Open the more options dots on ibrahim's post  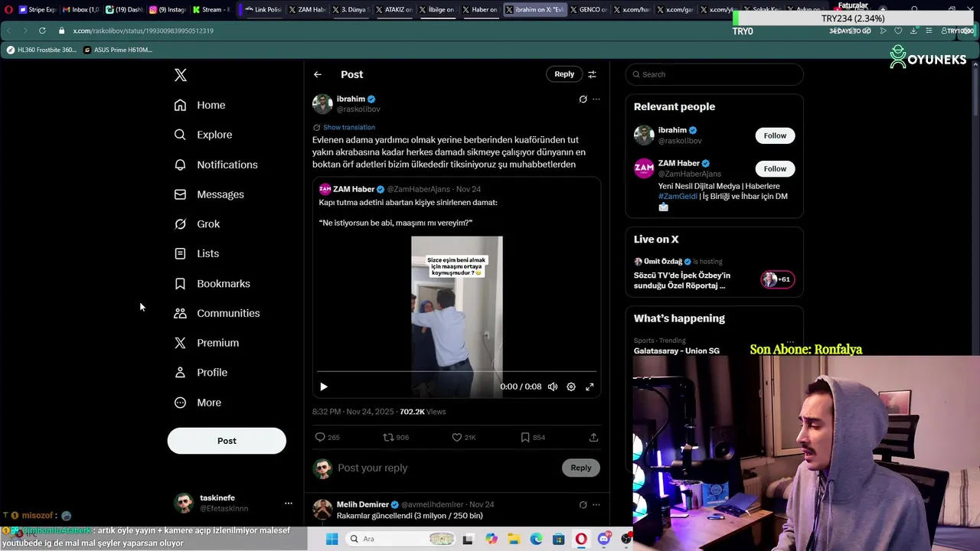coord(596,99)
